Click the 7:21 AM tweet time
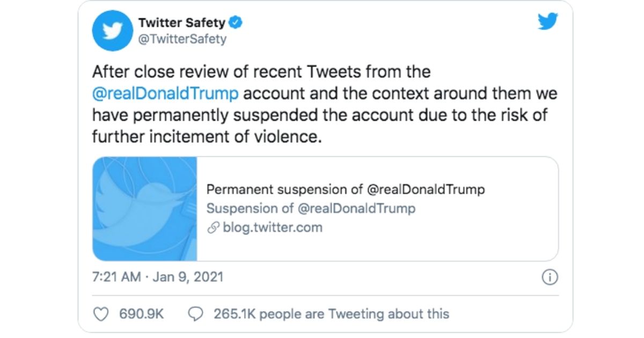The width and height of the screenshot is (644, 338). (x=116, y=277)
